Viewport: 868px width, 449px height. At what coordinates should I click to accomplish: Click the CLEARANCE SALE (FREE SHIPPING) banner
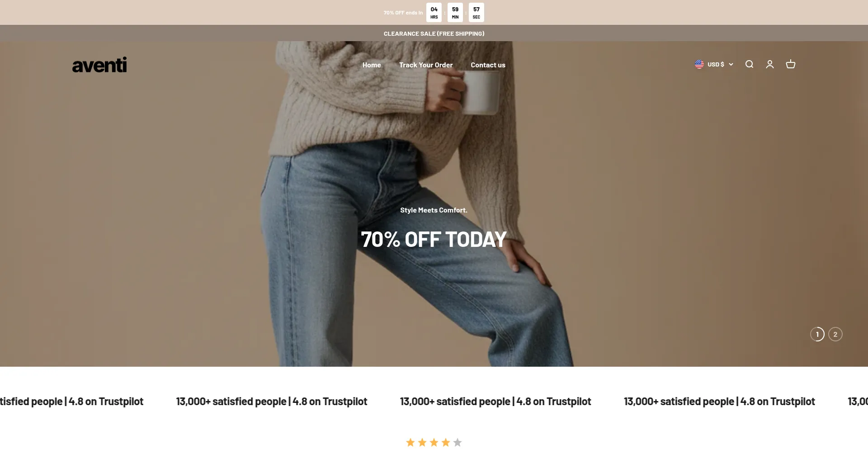434,33
